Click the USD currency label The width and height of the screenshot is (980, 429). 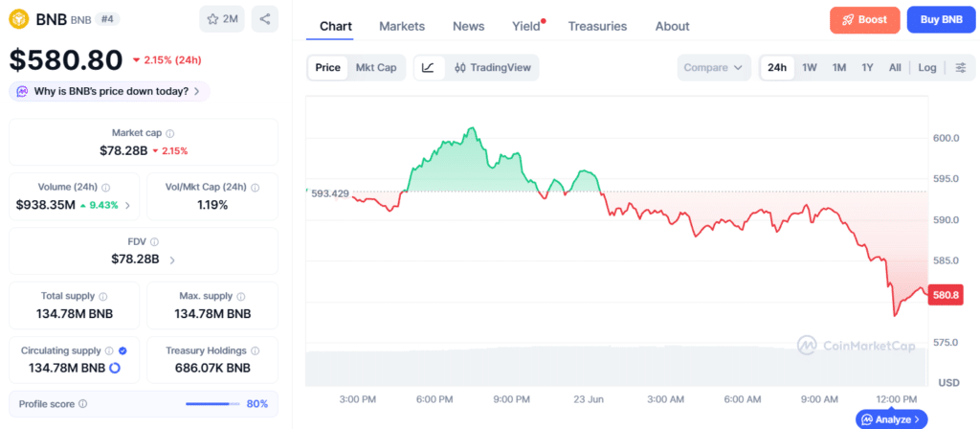(x=949, y=383)
